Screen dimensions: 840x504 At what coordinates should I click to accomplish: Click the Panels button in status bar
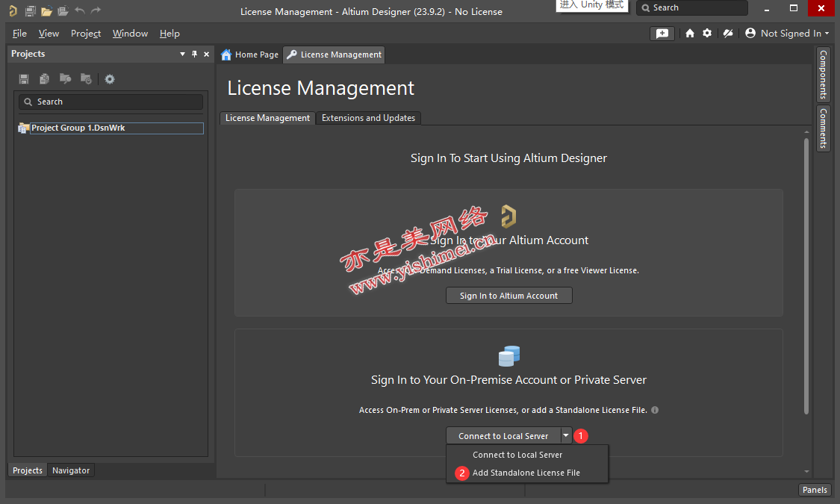tap(815, 490)
